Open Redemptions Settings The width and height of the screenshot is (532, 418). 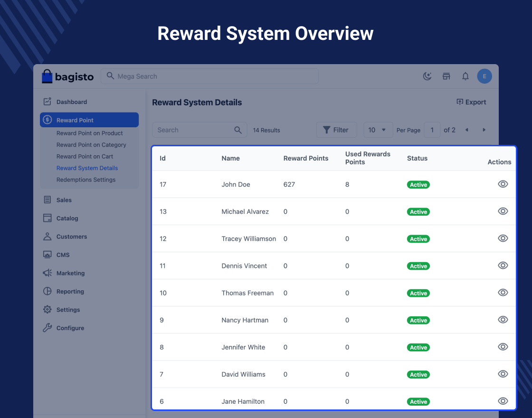pos(86,180)
